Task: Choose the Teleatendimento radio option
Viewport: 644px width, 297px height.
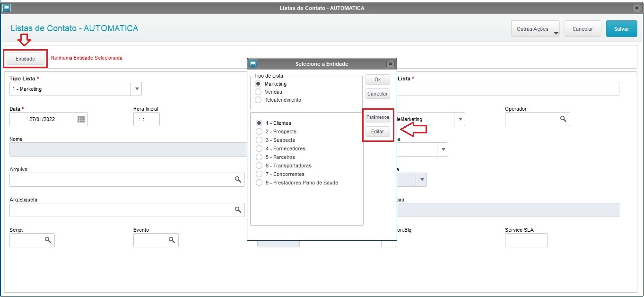Action: pyautogui.click(x=258, y=100)
